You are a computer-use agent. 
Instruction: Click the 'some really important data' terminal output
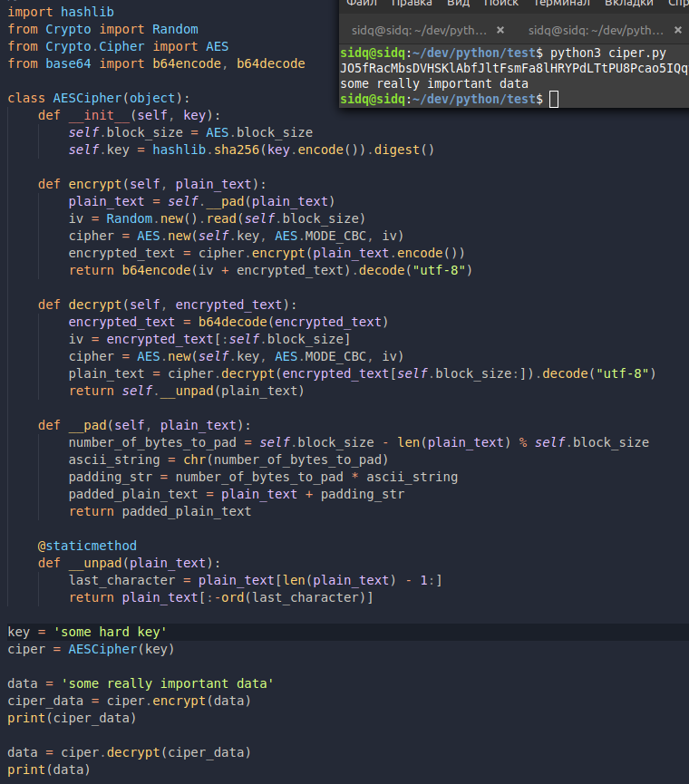[434, 83]
